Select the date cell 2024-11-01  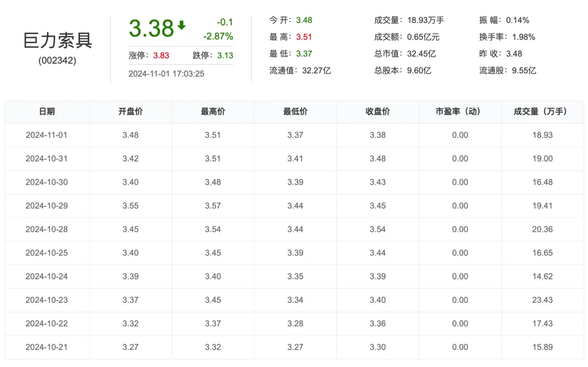(46, 135)
